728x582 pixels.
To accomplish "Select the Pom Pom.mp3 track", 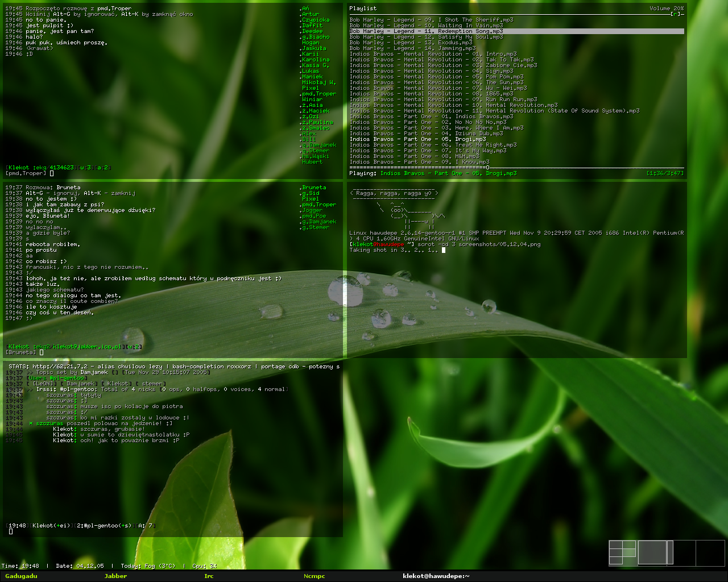I will coord(436,77).
